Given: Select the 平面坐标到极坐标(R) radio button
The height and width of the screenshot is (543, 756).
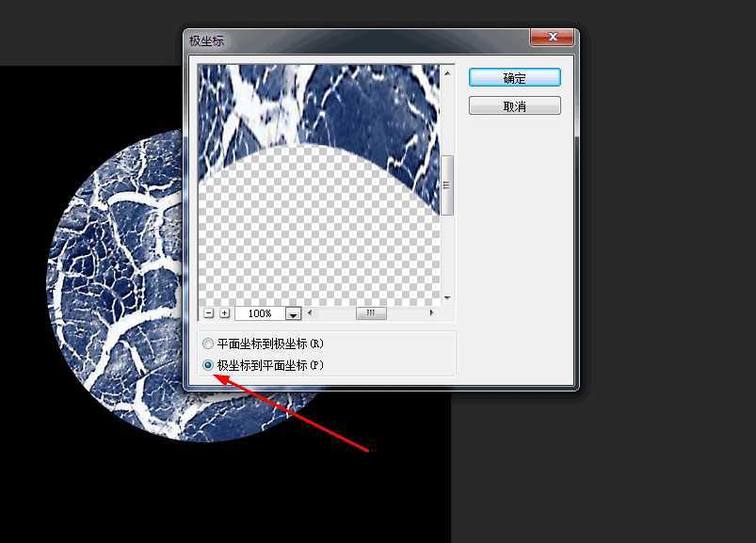Looking at the screenshot, I should pos(208,343).
